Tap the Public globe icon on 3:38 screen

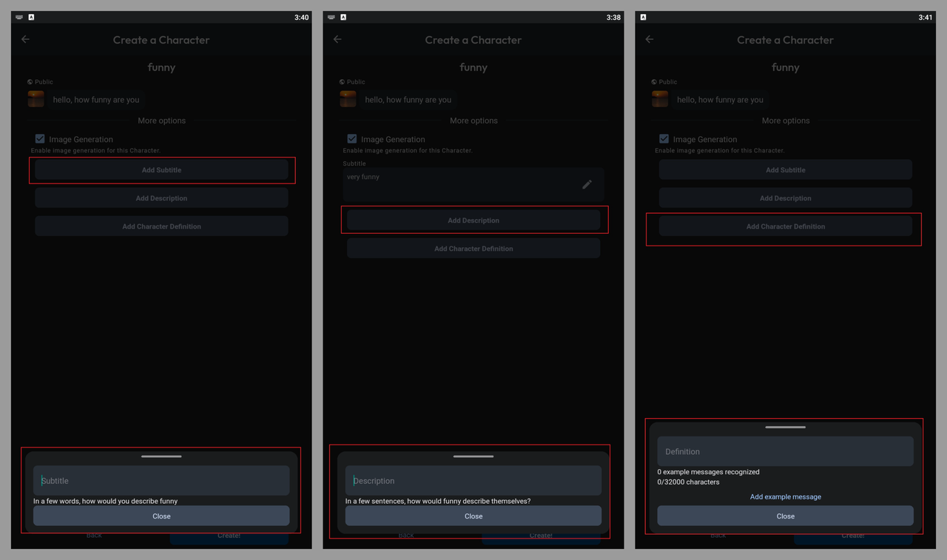pyautogui.click(x=342, y=82)
